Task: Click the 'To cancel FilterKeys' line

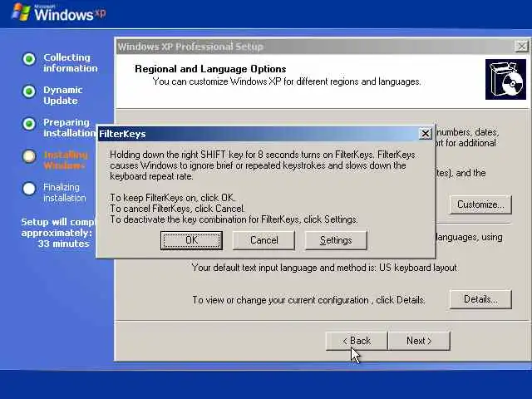Action: pyautogui.click(x=177, y=209)
